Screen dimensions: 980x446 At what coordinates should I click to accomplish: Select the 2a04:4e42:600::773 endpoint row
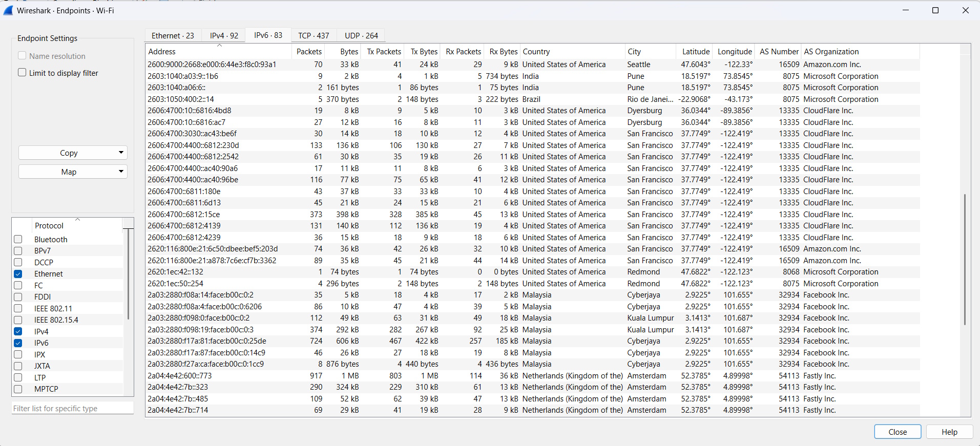(x=532, y=376)
